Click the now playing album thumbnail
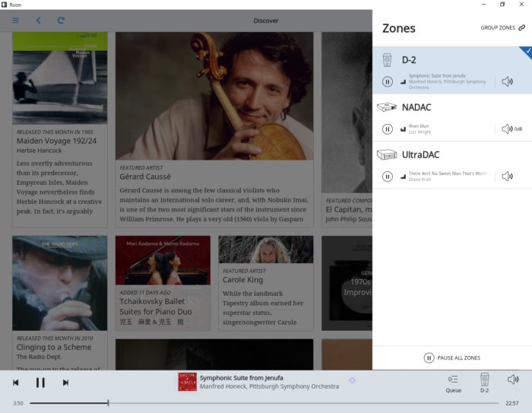 point(187,382)
